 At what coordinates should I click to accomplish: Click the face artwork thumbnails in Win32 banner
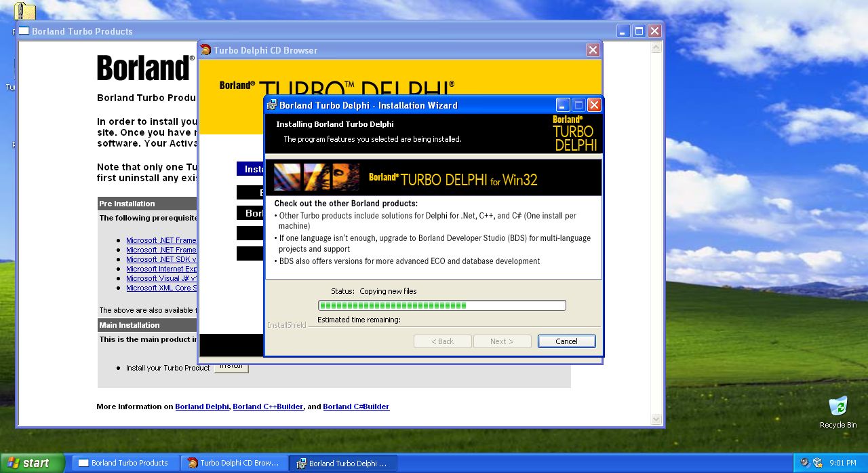317,177
